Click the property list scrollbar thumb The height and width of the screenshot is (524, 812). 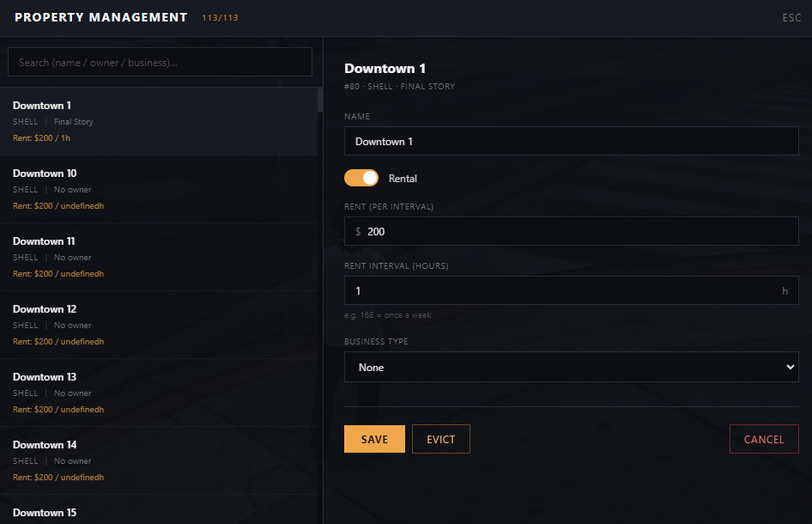(320, 100)
